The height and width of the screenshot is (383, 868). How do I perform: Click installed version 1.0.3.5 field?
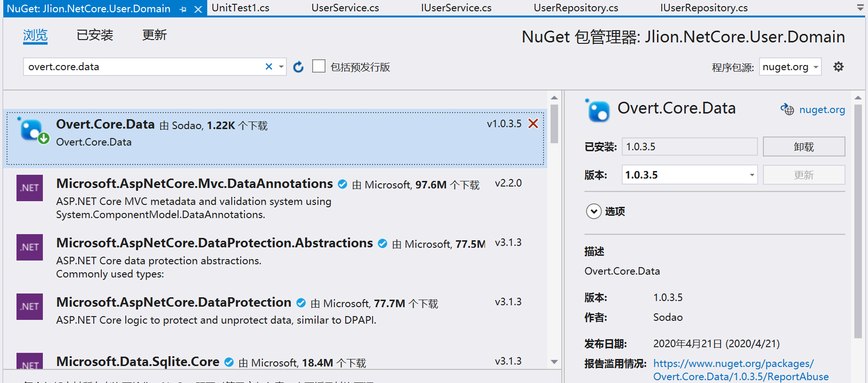(690, 147)
